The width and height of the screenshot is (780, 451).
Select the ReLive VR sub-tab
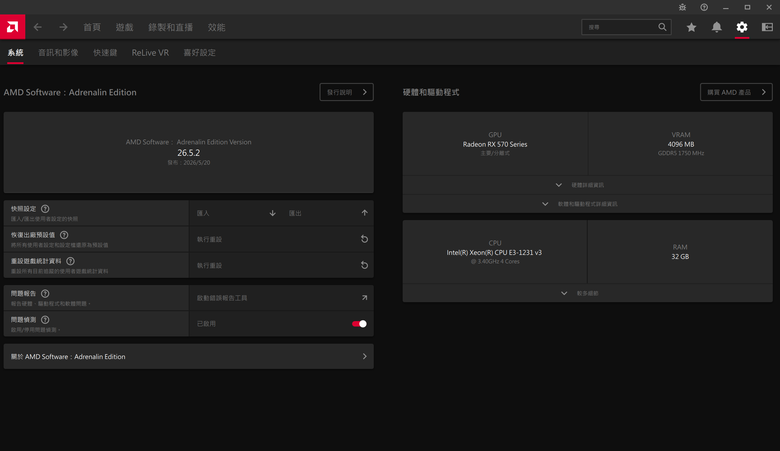pos(150,53)
